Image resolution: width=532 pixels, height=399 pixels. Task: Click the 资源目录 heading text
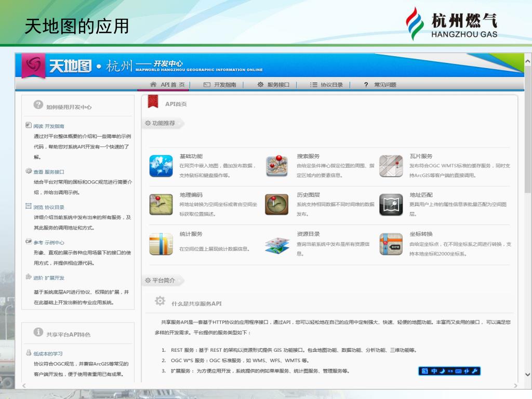point(308,234)
